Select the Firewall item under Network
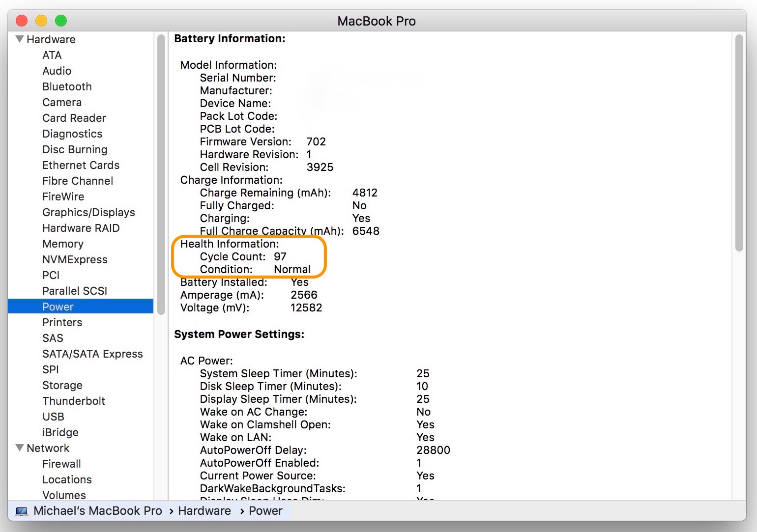The width and height of the screenshot is (757, 532). click(61, 464)
